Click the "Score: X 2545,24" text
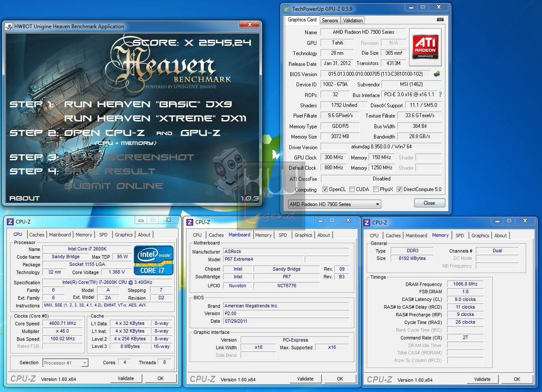Viewport: 542px width, 392px height. [192, 43]
